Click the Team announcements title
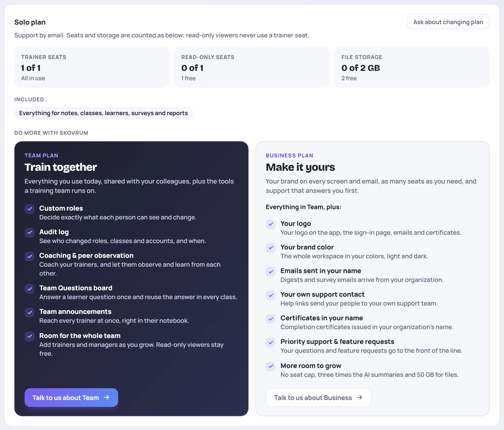Image resolution: width=504 pixels, height=430 pixels. tap(75, 311)
